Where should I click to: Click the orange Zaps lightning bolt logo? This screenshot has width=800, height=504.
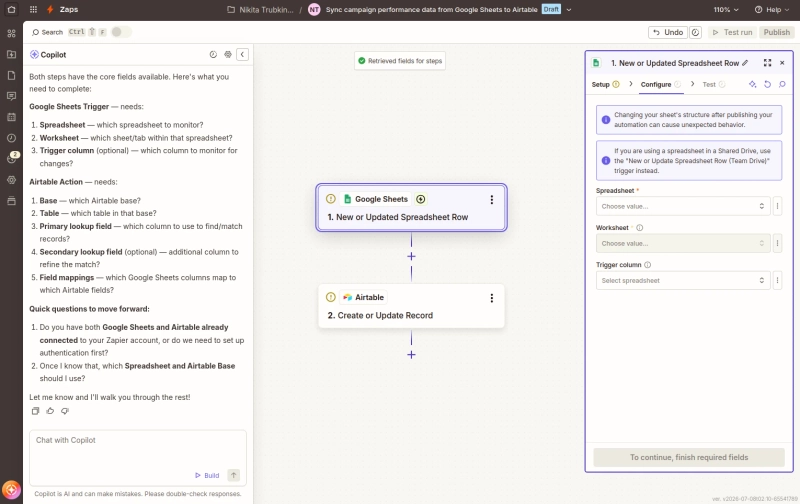pyautogui.click(x=50, y=9)
